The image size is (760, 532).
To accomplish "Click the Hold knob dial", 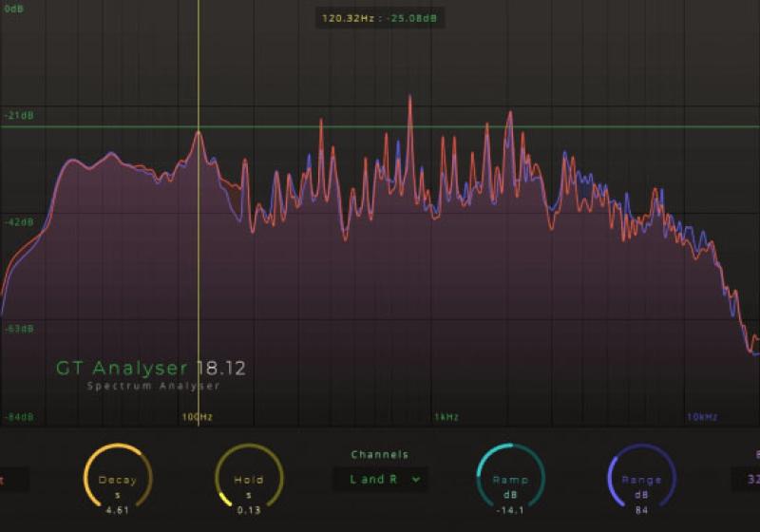I will coord(249,475).
